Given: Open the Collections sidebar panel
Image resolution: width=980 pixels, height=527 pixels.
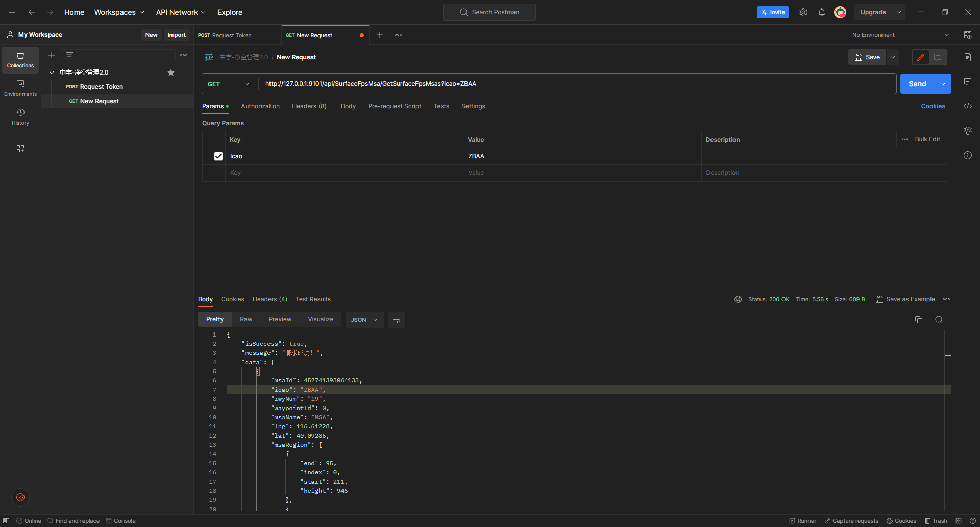Looking at the screenshot, I should (20, 60).
